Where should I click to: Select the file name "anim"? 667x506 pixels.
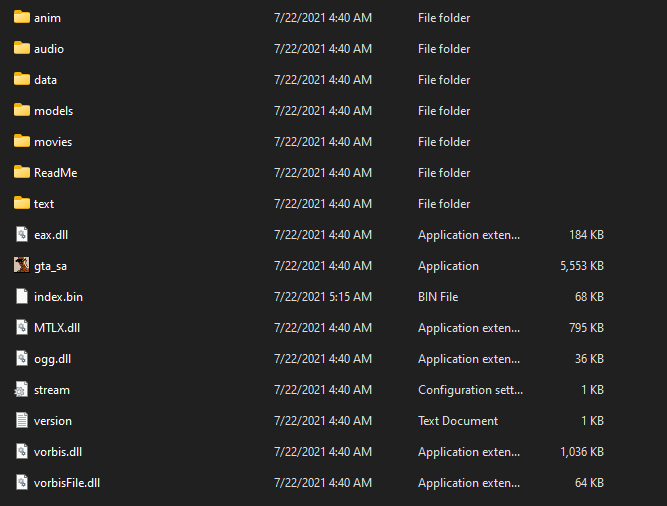47,18
